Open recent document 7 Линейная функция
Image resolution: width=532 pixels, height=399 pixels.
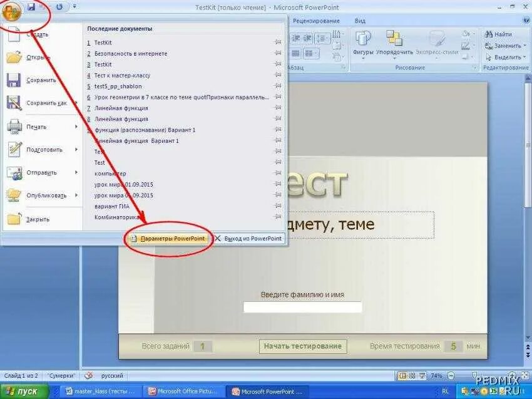pos(184,108)
